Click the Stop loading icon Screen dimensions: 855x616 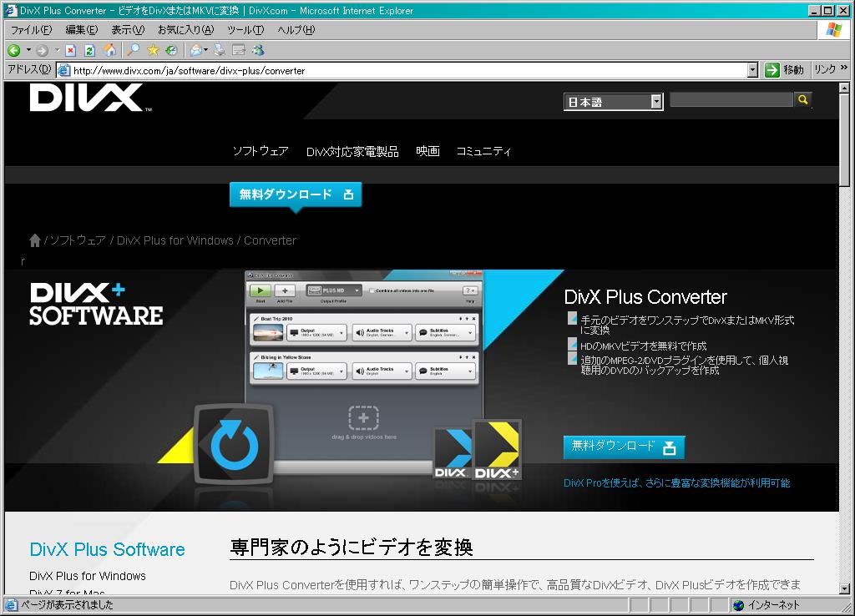pyautogui.click(x=70, y=51)
